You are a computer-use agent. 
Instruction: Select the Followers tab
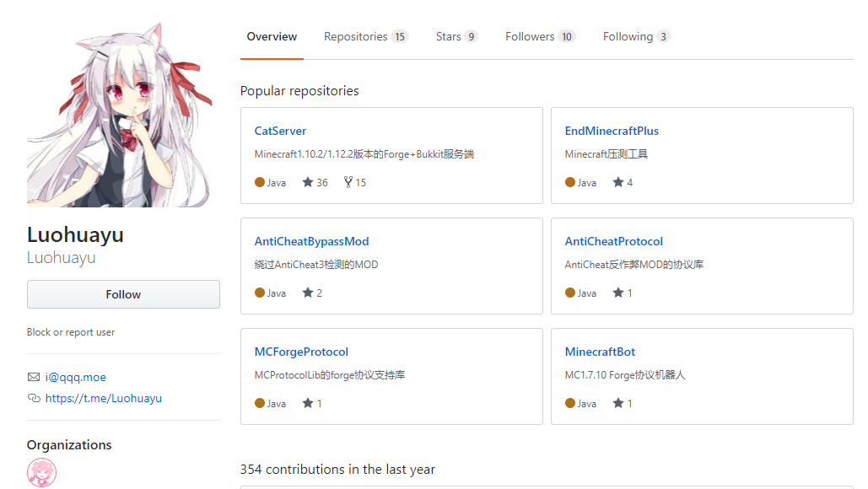coord(540,36)
